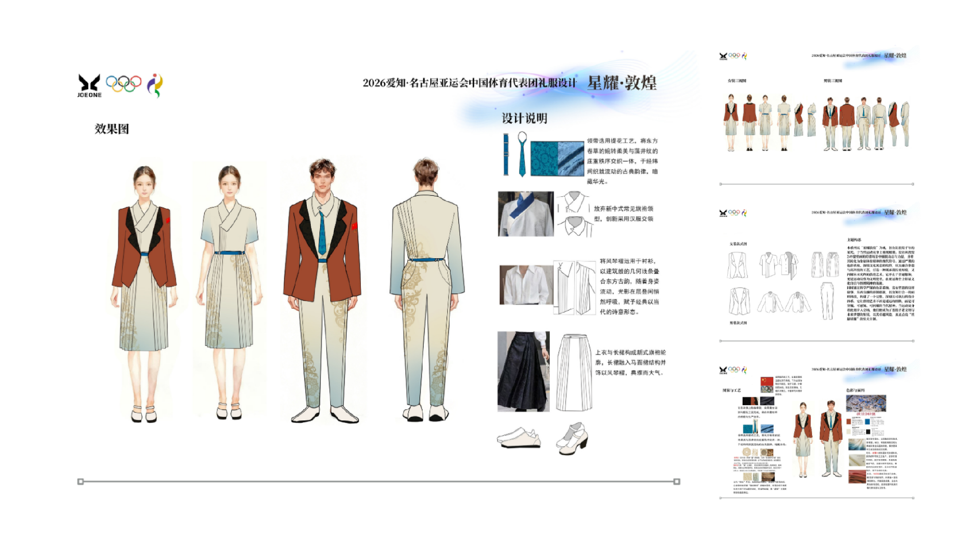Click the 星耀·敦煌 title text

[622, 83]
